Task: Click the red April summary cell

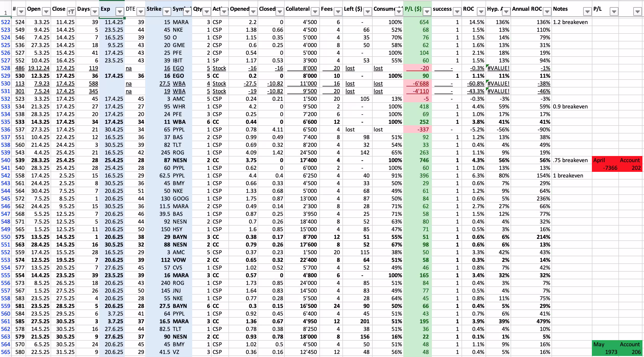Action: click(605, 160)
